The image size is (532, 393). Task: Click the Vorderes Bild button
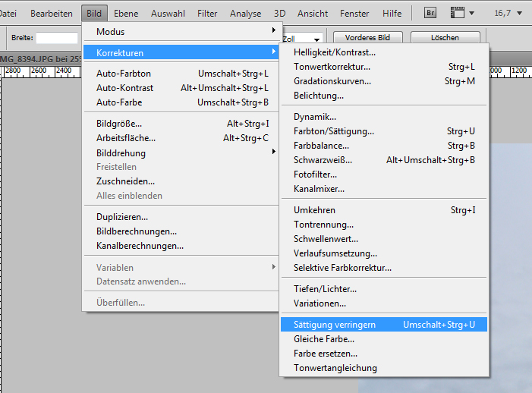point(367,38)
